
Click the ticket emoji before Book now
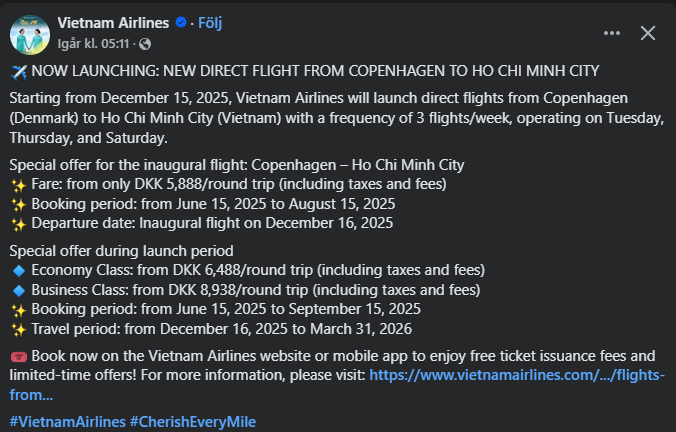[x=18, y=356]
